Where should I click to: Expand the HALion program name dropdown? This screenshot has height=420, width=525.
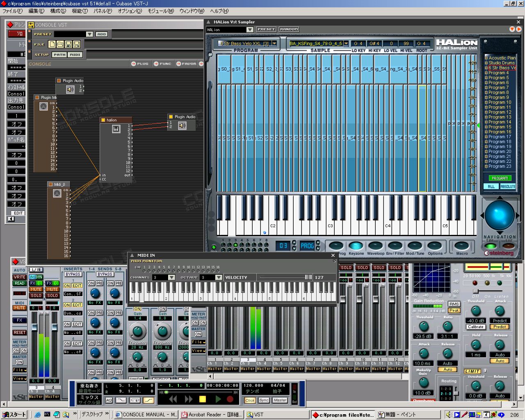[274, 43]
